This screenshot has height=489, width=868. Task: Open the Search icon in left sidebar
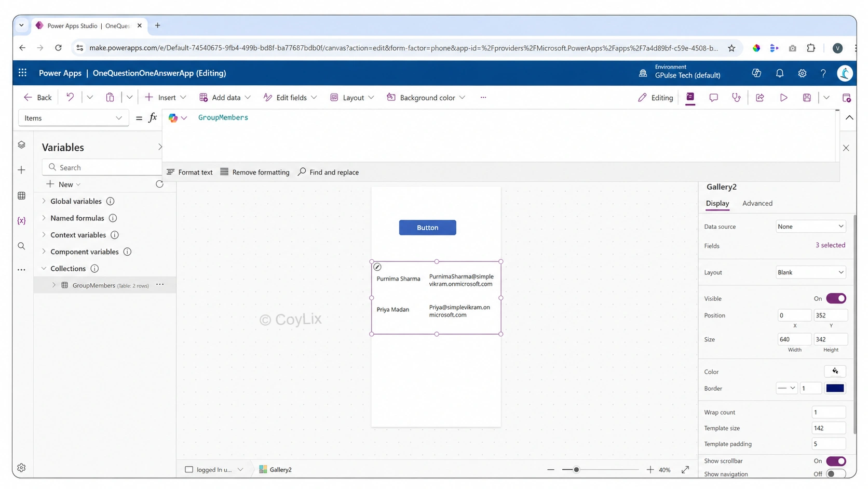click(21, 246)
